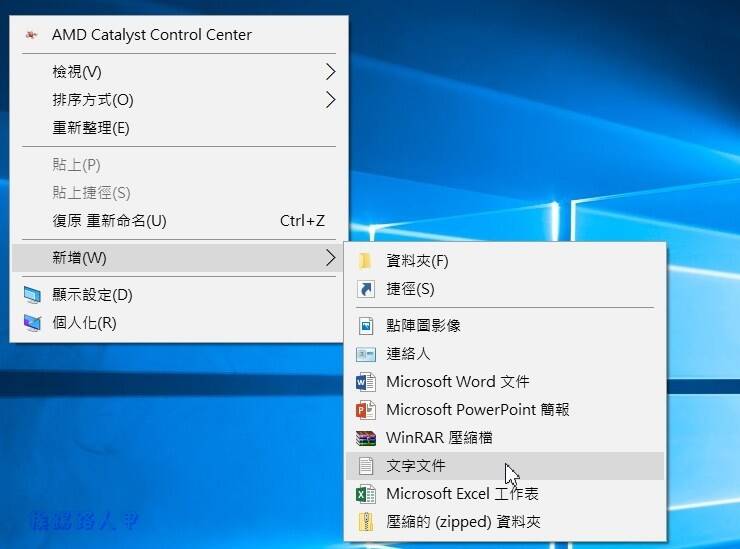
Task: Click the AMD Catalyst Control Center icon
Action: pyautogui.click(x=31, y=34)
